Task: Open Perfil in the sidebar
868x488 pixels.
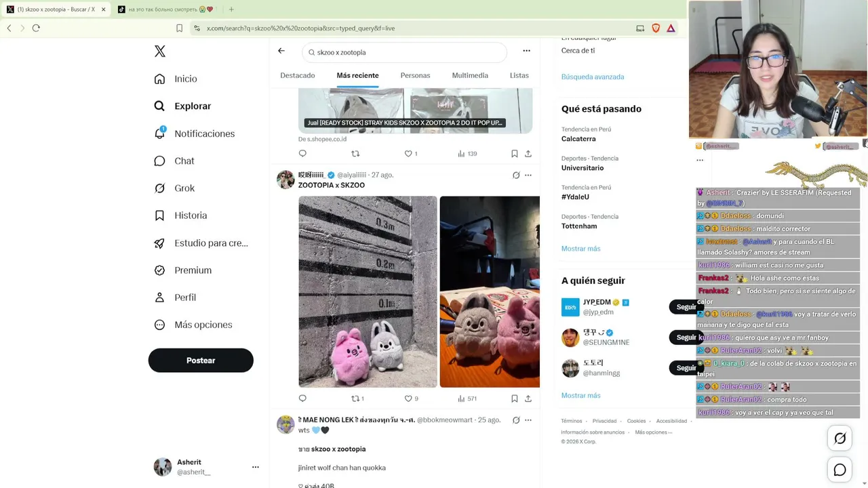Action: click(x=175, y=298)
